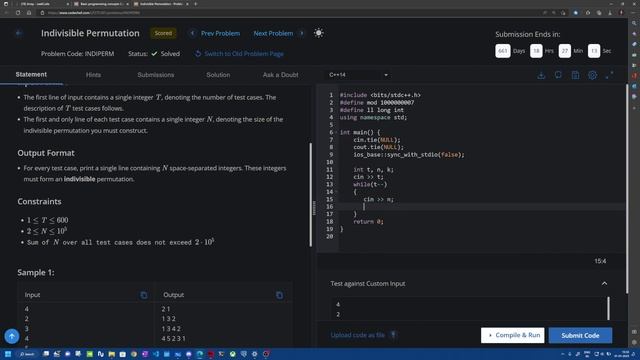The image size is (640, 360).
Task: Switch to the second browser tab
Action: click(x=101, y=4)
